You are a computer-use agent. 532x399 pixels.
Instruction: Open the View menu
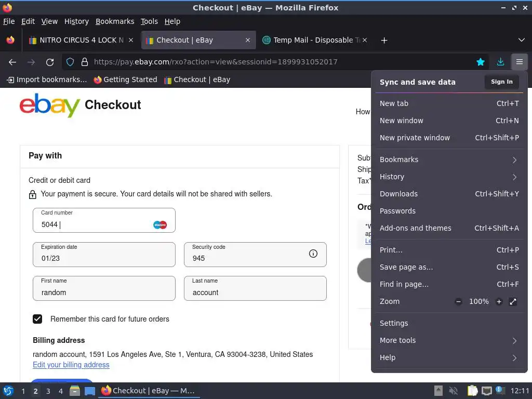point(49,21)
